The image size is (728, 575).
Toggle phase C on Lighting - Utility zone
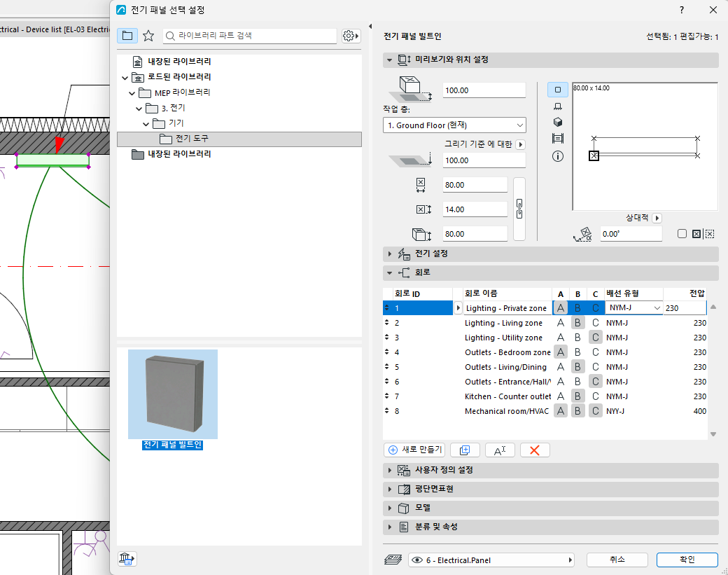click(x=595, y=338)
